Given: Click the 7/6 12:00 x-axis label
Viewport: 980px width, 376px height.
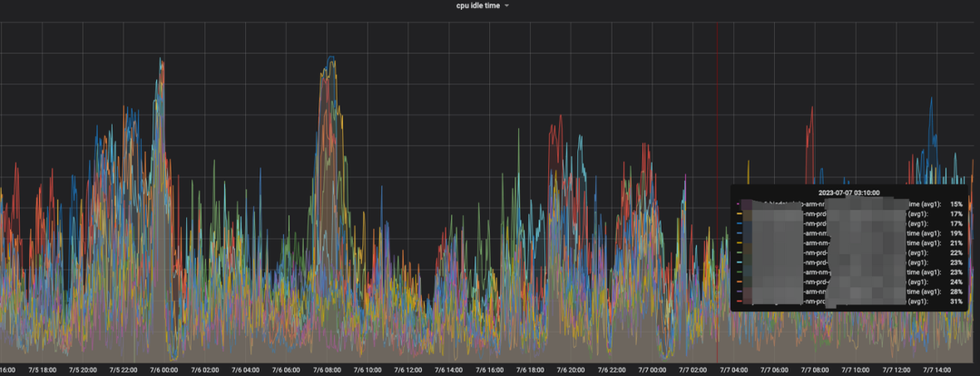Looking at the screenshot, I should pyautogui.click(x=407, y=370).
